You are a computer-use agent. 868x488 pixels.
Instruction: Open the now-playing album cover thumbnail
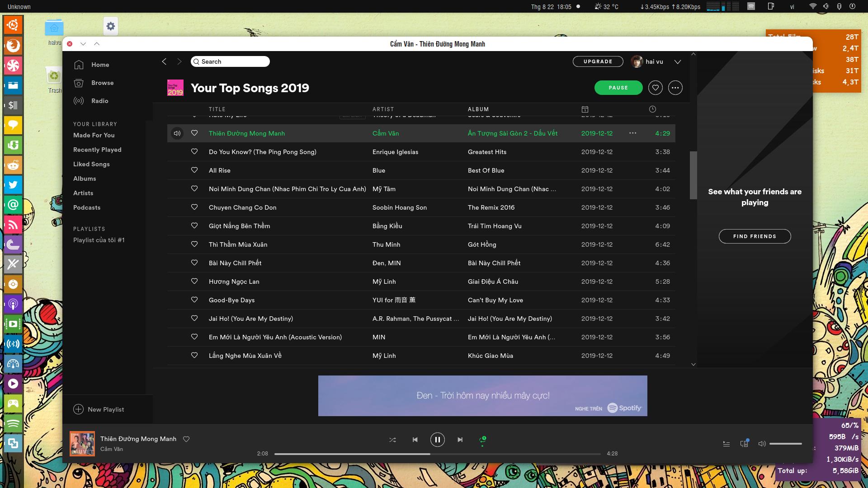(82, 444)
